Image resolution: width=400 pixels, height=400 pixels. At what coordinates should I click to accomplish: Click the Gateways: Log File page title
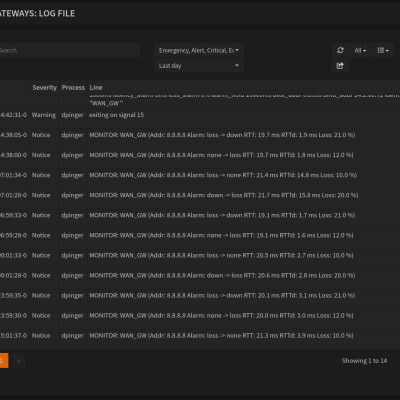37,13
